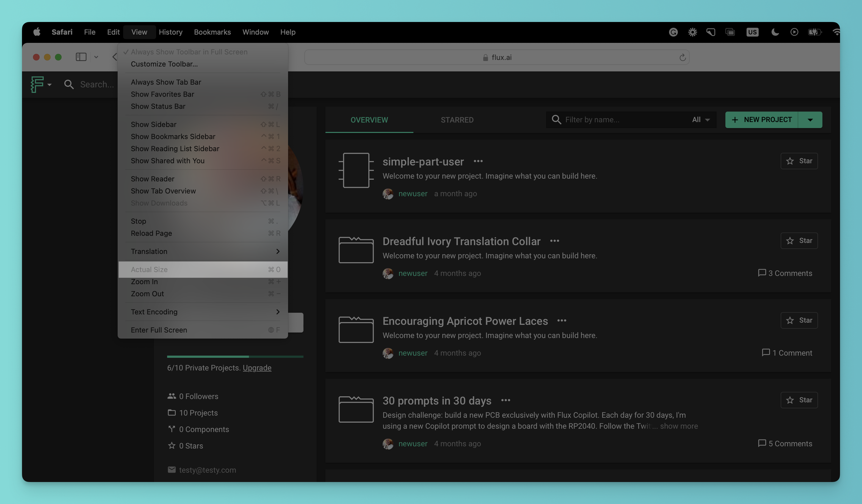Open the Flux logo dropdown arrow
862x504 pixels.
[x=49, y=84]
